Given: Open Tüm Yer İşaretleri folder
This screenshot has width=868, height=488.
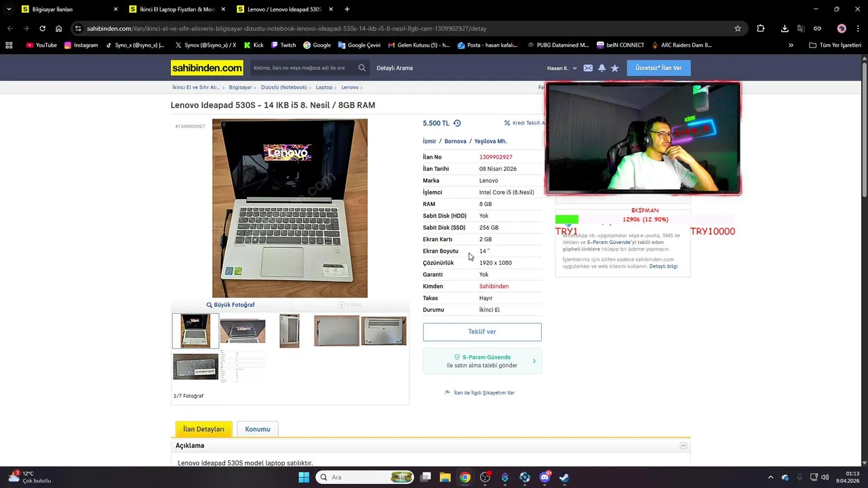Looking at the screenshot, I should pyautogui.click(x=835, y=45).
